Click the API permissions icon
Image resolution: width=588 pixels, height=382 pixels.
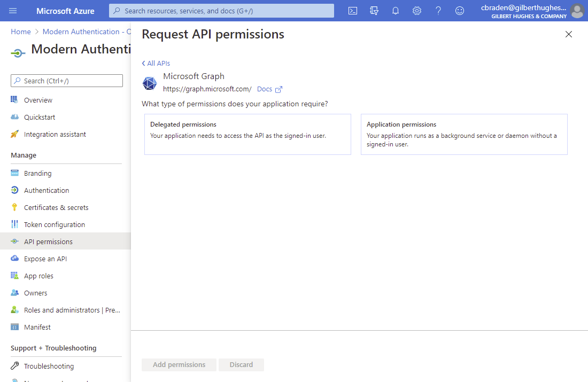click(x=14, y=241)
